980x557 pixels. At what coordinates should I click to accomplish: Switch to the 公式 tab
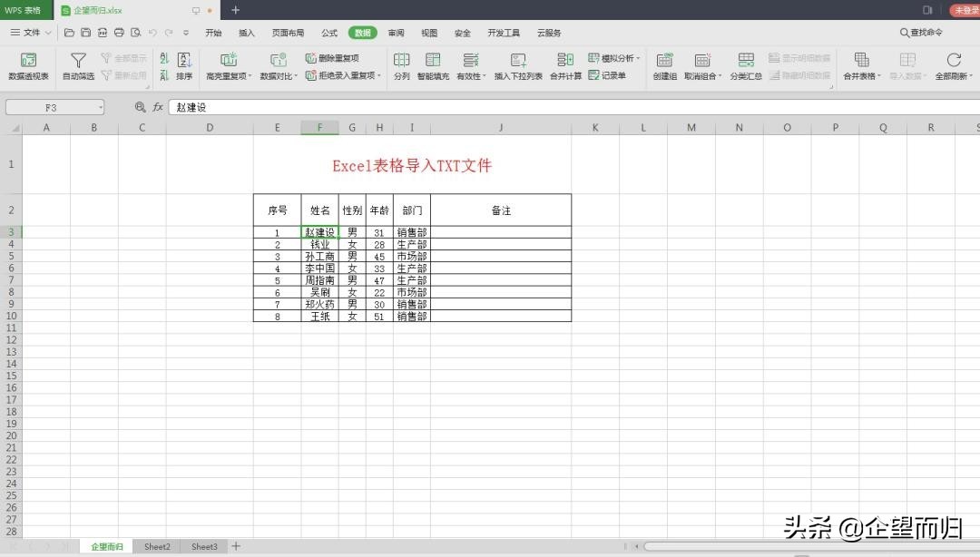[x=328, y=33]
